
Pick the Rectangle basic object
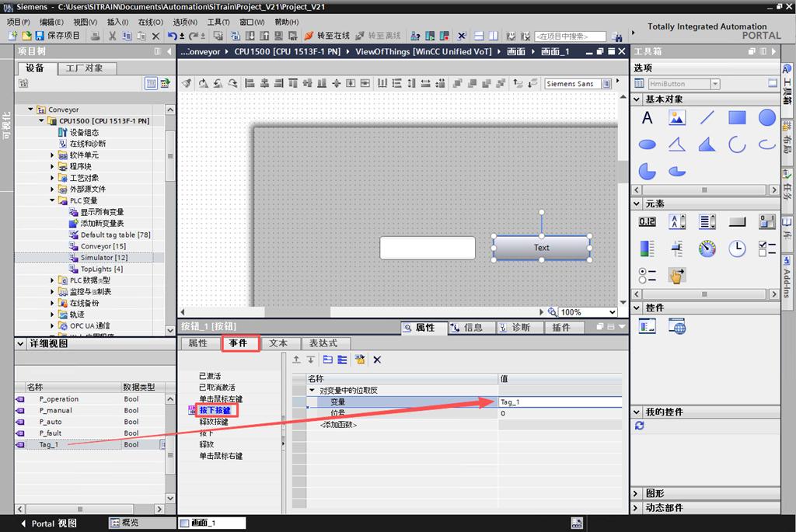point(737,118)
